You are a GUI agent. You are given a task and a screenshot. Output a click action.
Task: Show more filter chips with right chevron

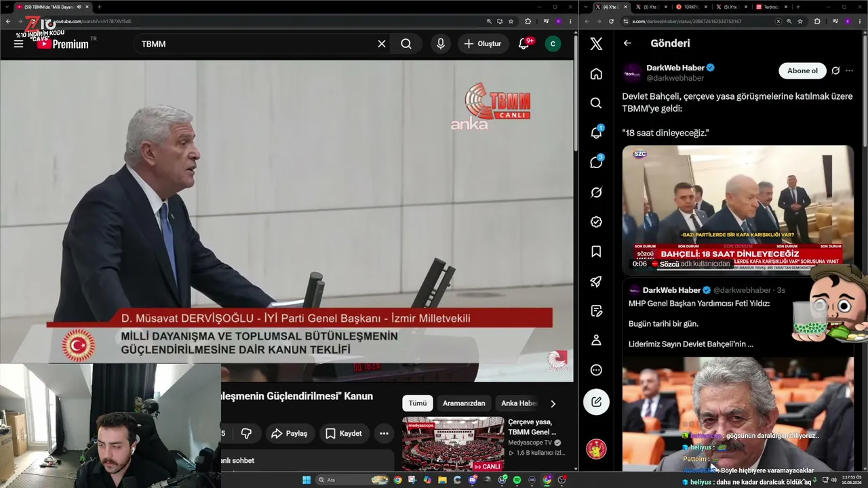[553, 403]
